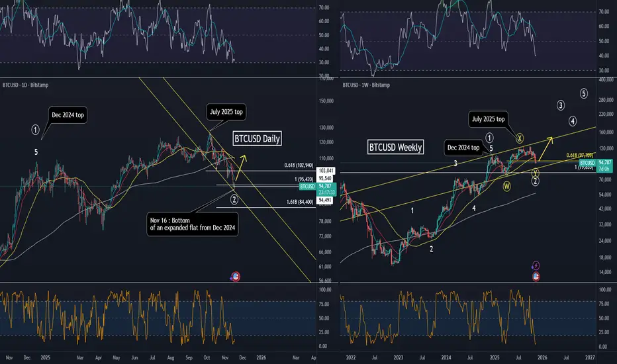Click 18,000 on the weekly price axis
Image resolution: width=617 pixels, height=364 pixels.
(x=605, y=257)
